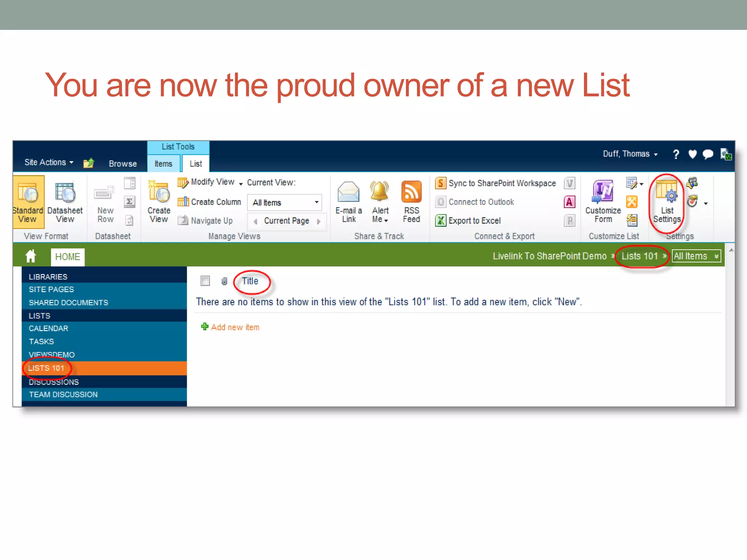Expand the Modify View dropdown arrow

[241, 184]
